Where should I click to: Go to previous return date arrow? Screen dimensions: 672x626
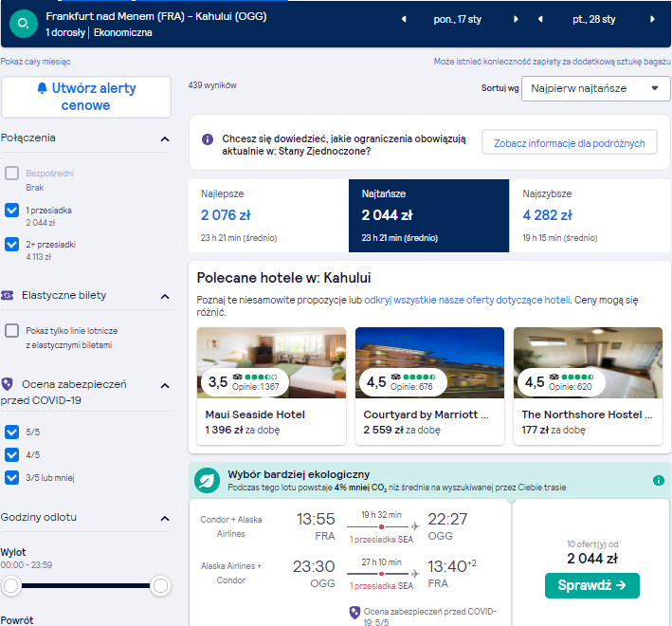click(540, 19)
